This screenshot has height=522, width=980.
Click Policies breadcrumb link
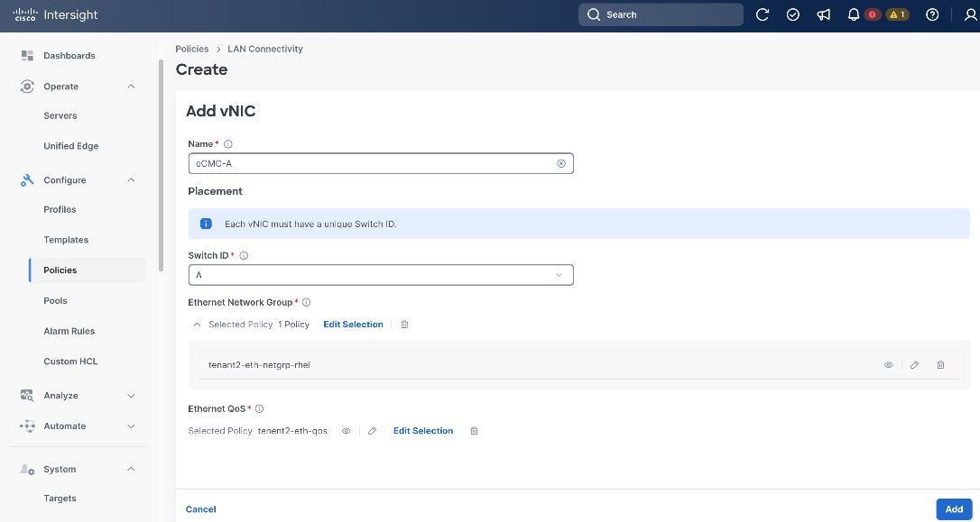192,49
